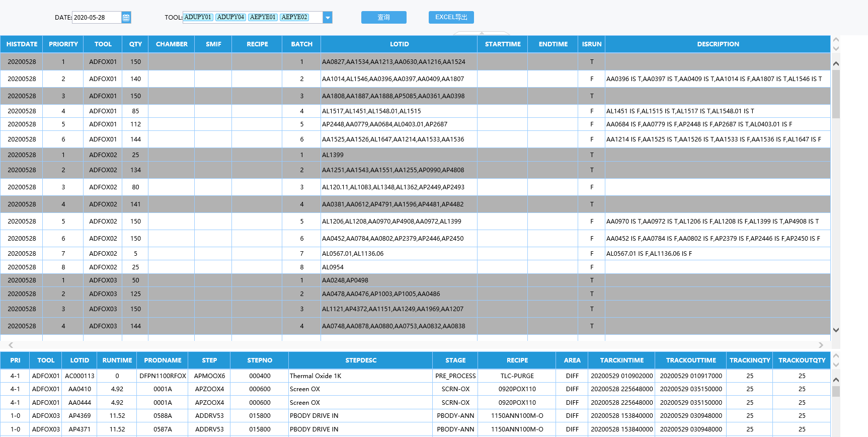
Task: Click the LOTID column header in upper table
Action: click(399, 44)
